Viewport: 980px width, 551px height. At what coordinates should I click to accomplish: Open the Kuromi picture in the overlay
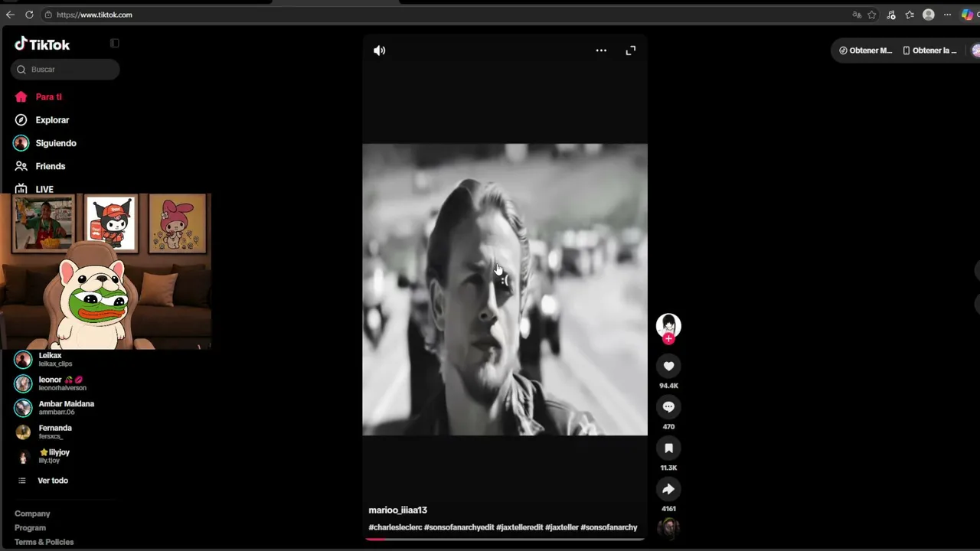[111, 223]
